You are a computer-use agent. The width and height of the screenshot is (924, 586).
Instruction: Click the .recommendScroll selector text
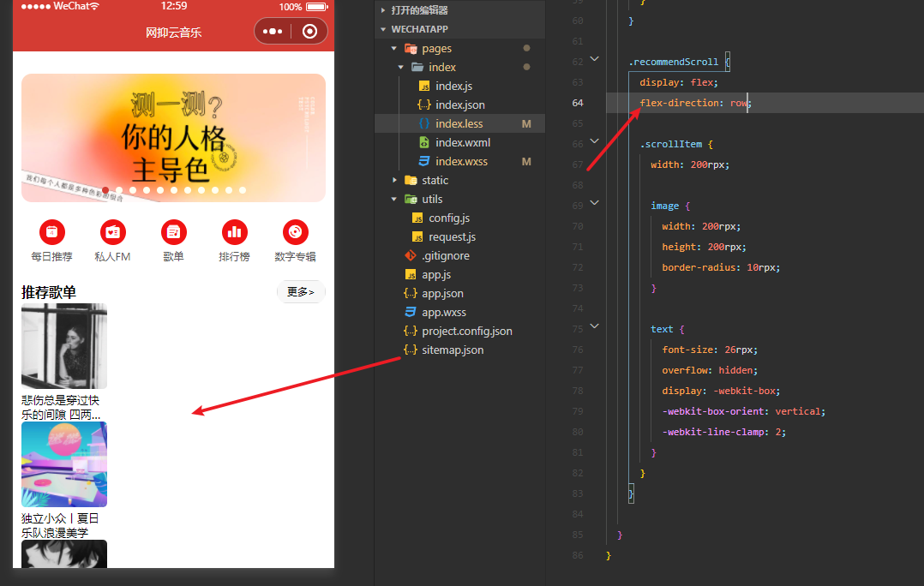click(674, 62)
